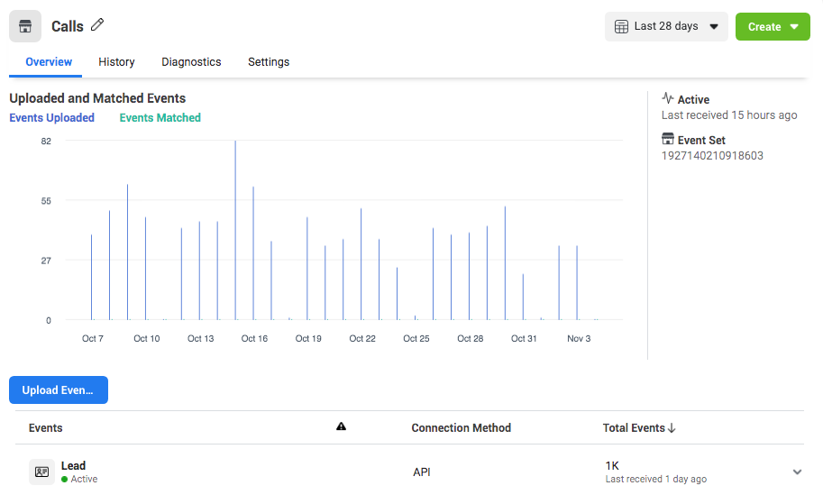Image resolution: width=823 pixels, height=504 pixels.
Task: Click the Oct 10 axis label
Action: coord(146,339)
